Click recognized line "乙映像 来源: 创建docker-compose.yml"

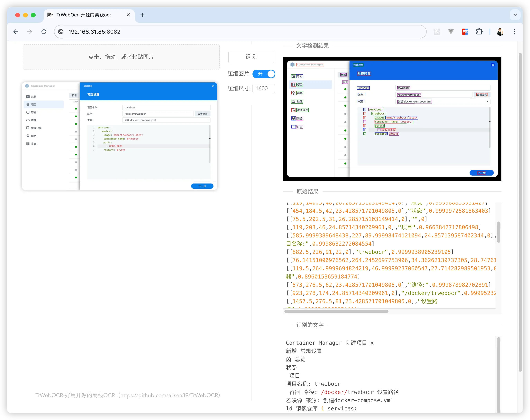(340, 400)
